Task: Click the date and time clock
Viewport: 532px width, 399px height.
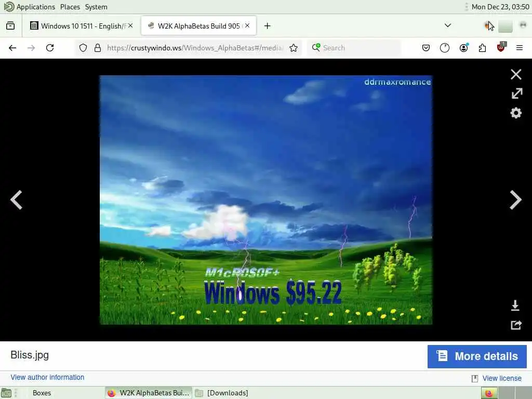Action: 500,7
